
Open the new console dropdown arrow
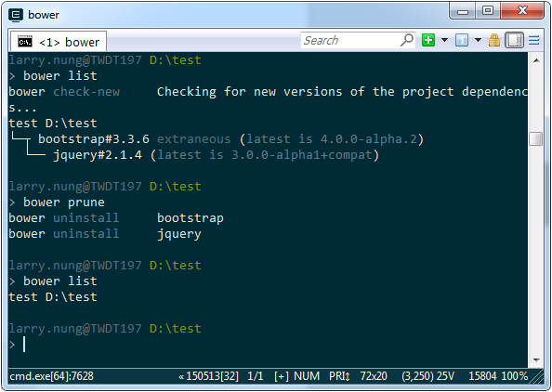pos(444,40)
